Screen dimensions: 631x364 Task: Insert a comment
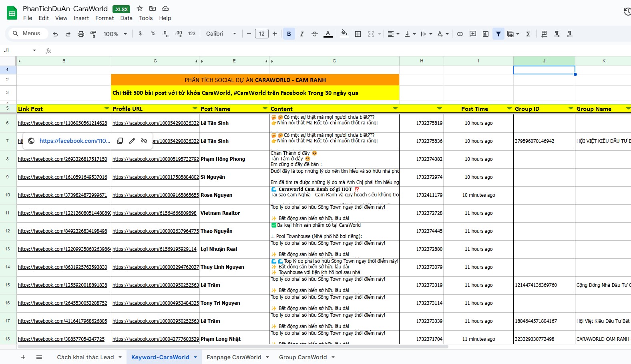[473, 34]
